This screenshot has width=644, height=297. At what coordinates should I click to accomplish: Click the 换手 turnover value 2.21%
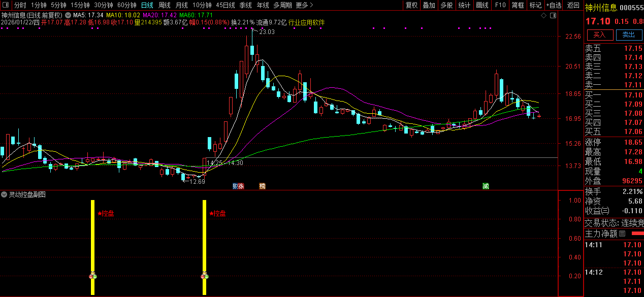tap(633, 191)
